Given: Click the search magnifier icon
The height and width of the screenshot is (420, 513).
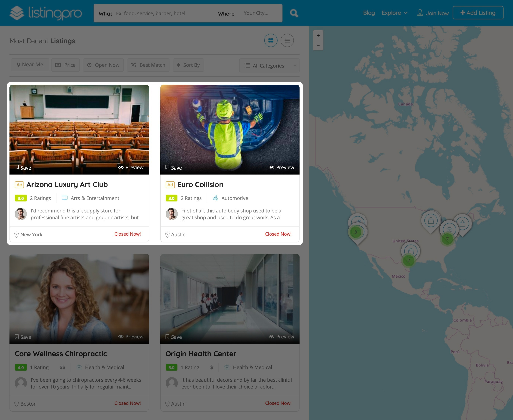Looking at the screenshot, I should coord(294,13).
